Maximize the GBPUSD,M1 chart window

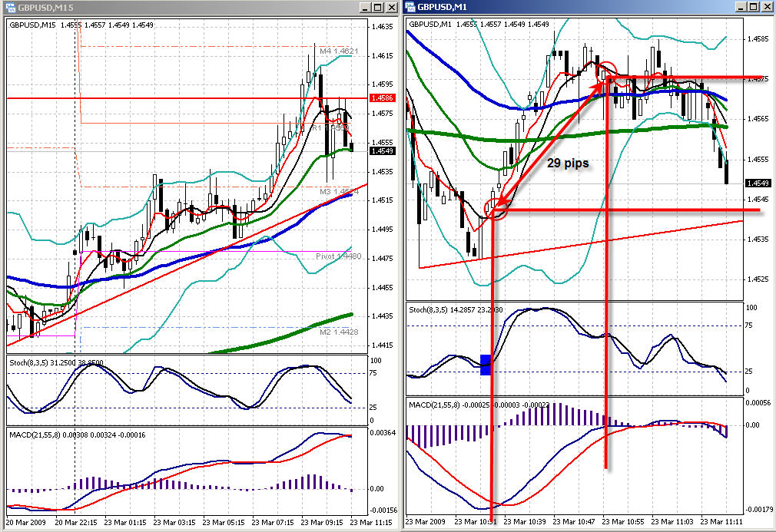[753, 7]
